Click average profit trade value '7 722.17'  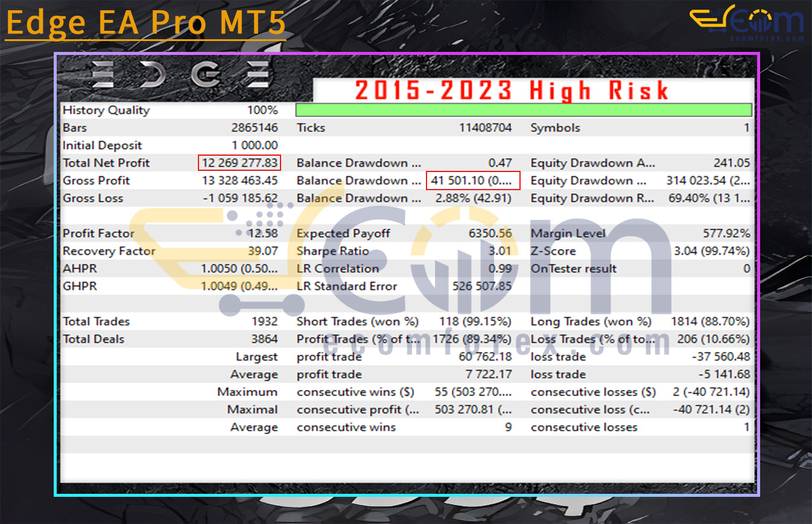(x=489, y=374)
